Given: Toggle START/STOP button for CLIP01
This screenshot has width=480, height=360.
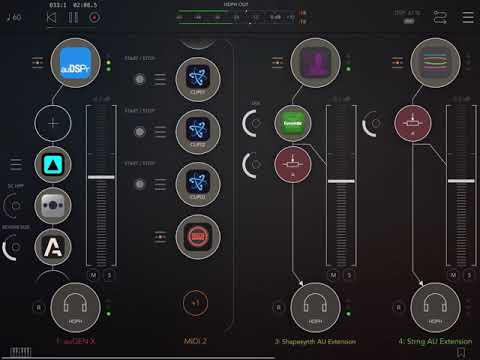Looking at the screenshot, I should click(140, 79).
